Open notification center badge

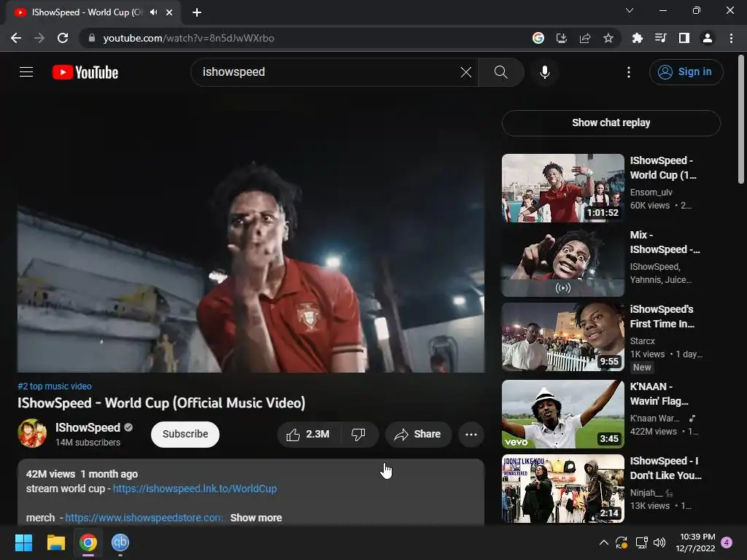[727, 542]
